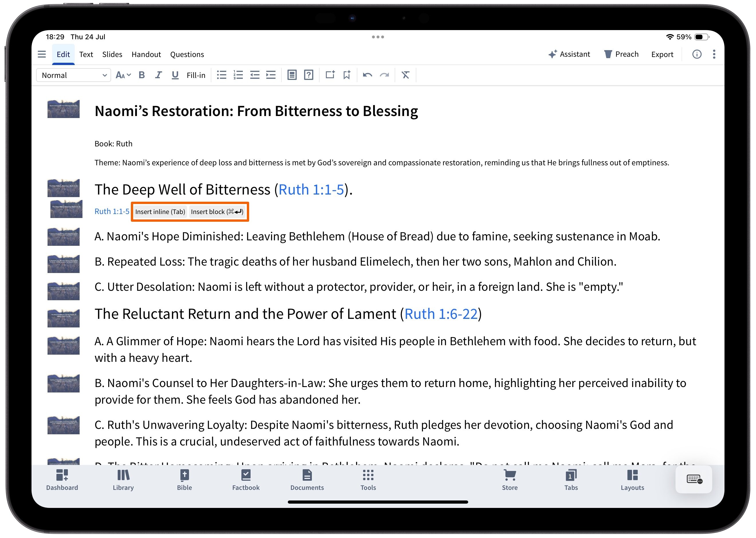Select the title slide thumbnail
Image resolution: width=756 pixels, height=538 pixels.
63,109
